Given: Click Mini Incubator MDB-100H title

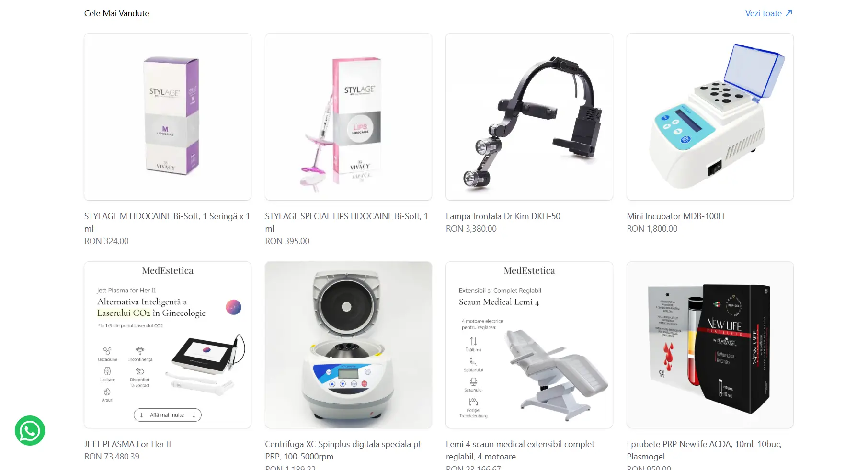Looking at the screenshot, I should click(x=675, y=216).
